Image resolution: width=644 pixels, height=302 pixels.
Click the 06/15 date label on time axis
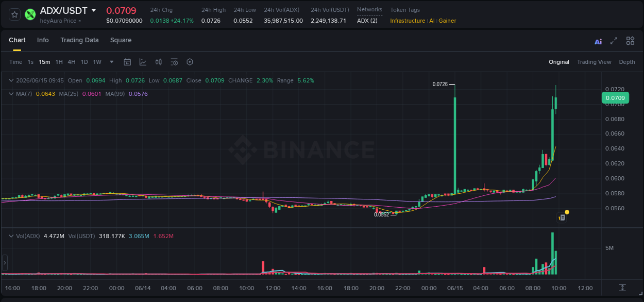[x=454, y=288]
